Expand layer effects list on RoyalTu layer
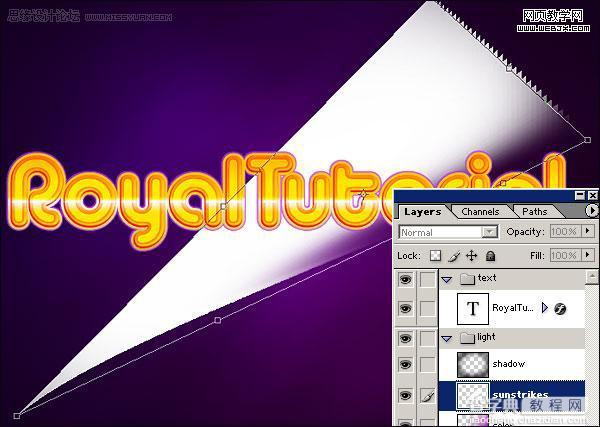 (x=545, y=308)
